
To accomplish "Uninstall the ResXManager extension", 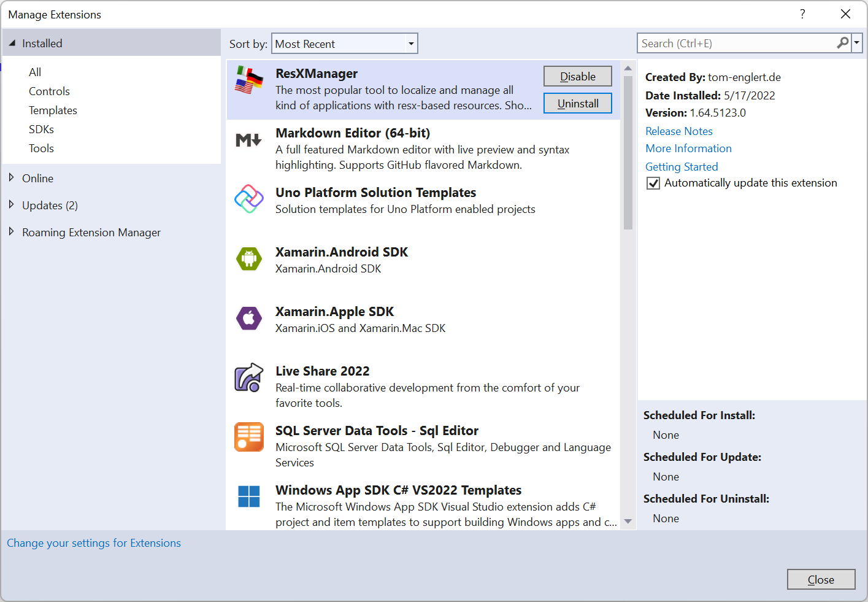I will 578,103.
